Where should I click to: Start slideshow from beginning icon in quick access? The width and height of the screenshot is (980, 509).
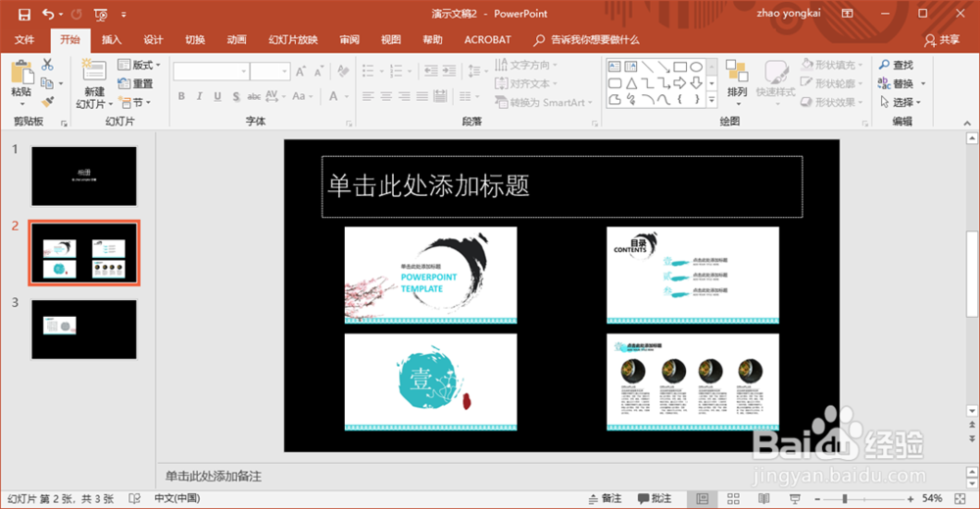pos(100,14)
